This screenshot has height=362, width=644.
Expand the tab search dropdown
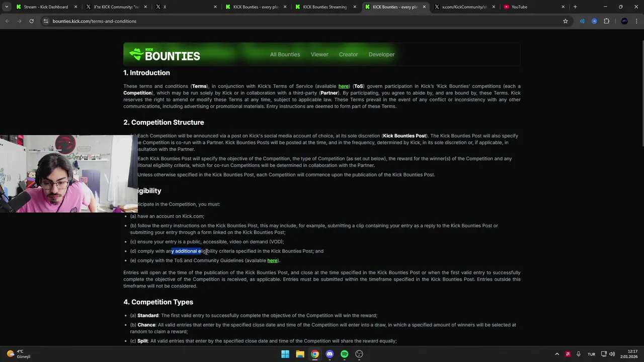7,7
